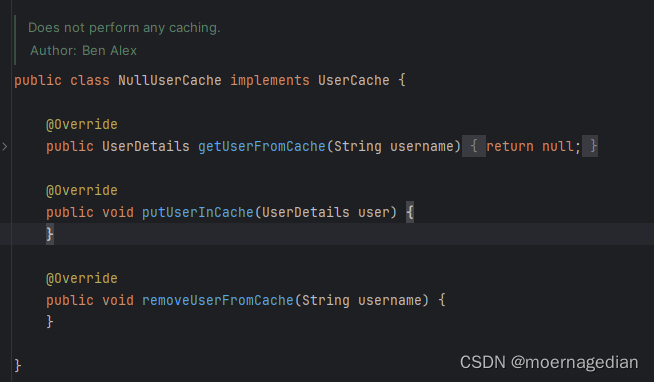Click the putUserInCache method name
654x382 pixels.
198,212
